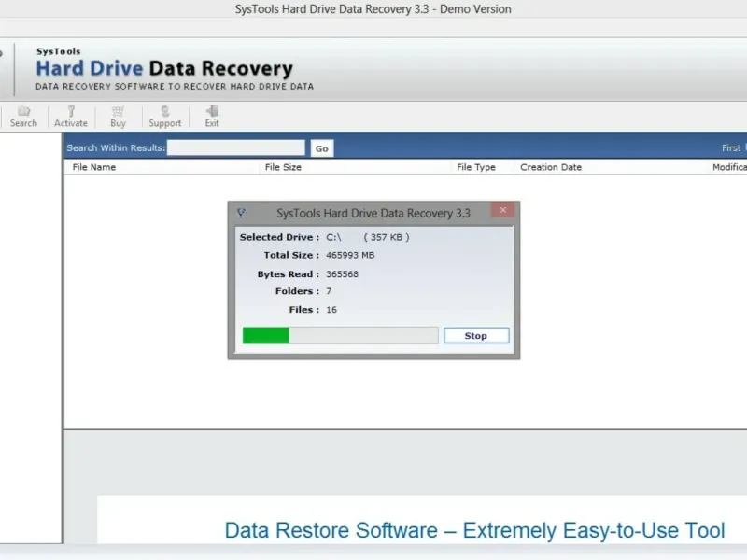Click the scan progress bar
The image size is (747, 560).
(x=340, y=335)
